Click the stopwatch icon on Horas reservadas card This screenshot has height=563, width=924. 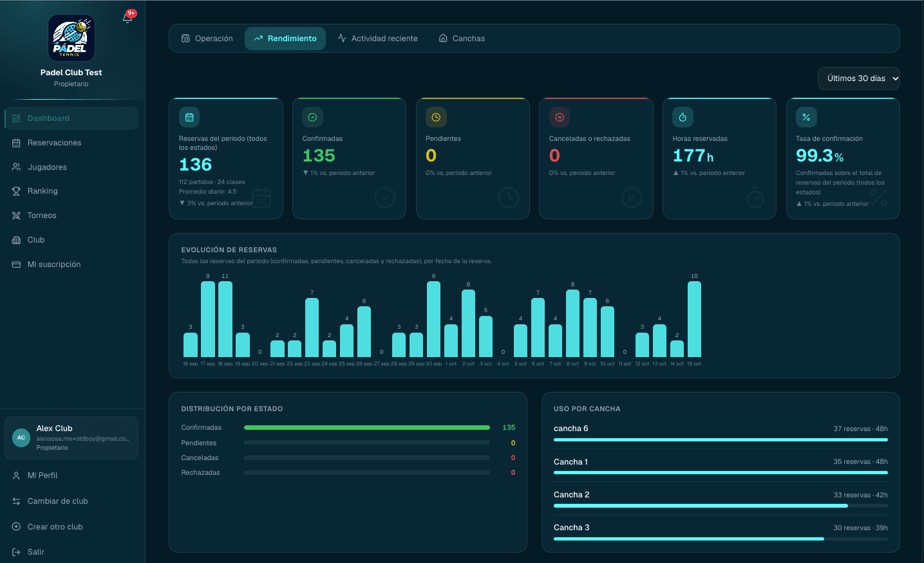click(683, 117)
